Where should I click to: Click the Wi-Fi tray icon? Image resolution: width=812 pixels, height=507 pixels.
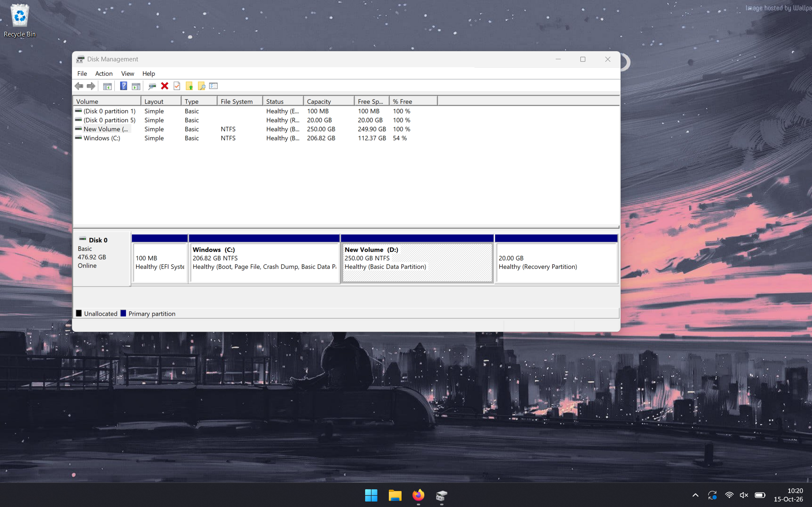[729, 495]
